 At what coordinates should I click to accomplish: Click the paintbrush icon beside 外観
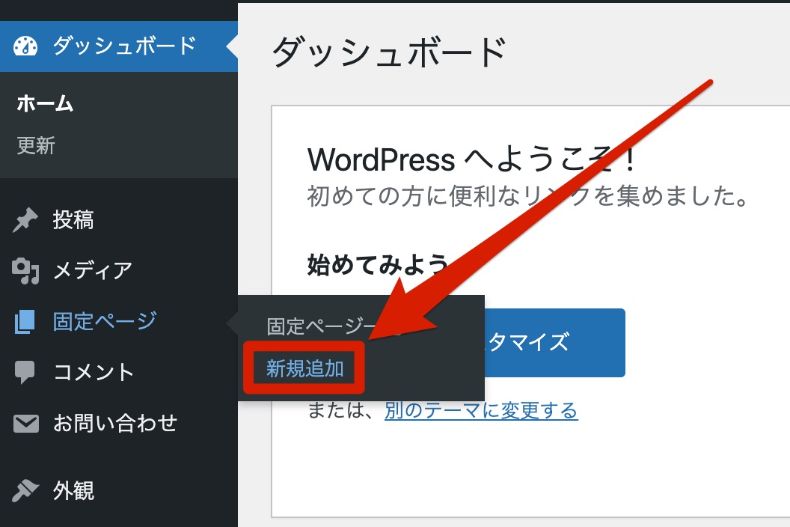tap(25, 491)
